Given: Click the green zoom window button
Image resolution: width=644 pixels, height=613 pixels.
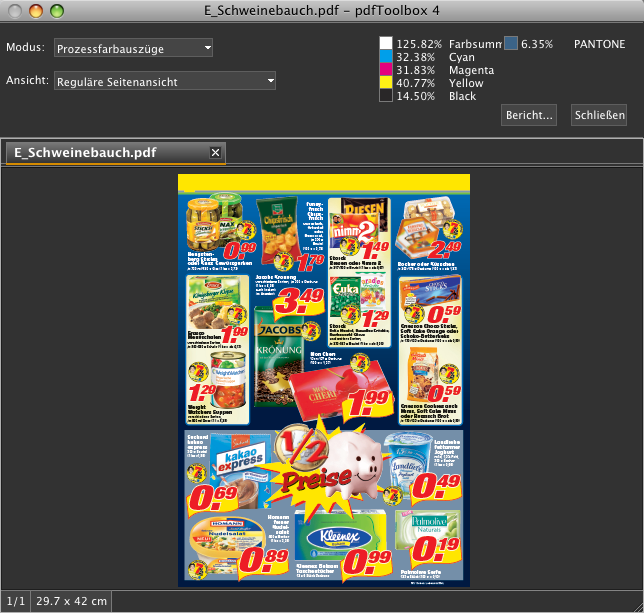Looking at the screenshot, I should [x=56, y=10].
